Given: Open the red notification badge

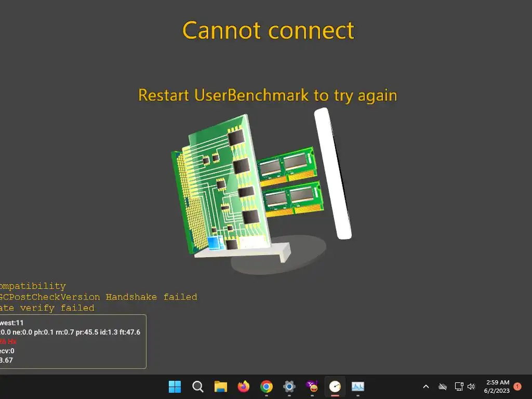Looking at the screenshot, I should click(x=517, y=387).
